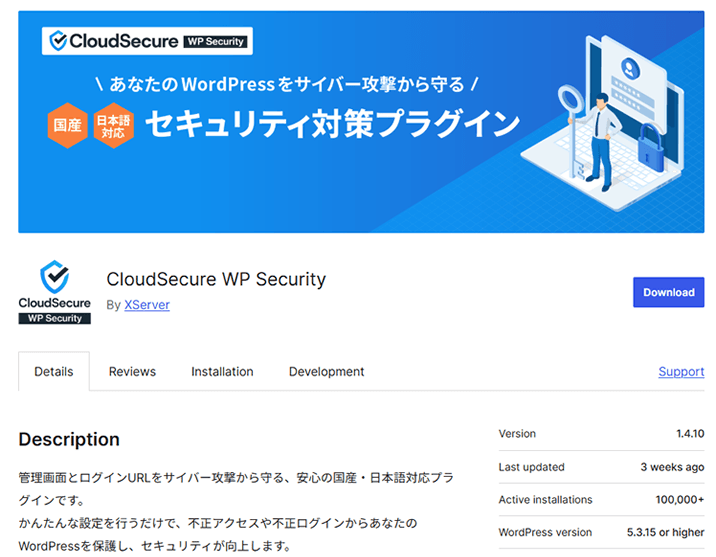The height and width of the screenshot is (557, 716).
Task: Open the Development tab
Action: click(x=326, y=372)
